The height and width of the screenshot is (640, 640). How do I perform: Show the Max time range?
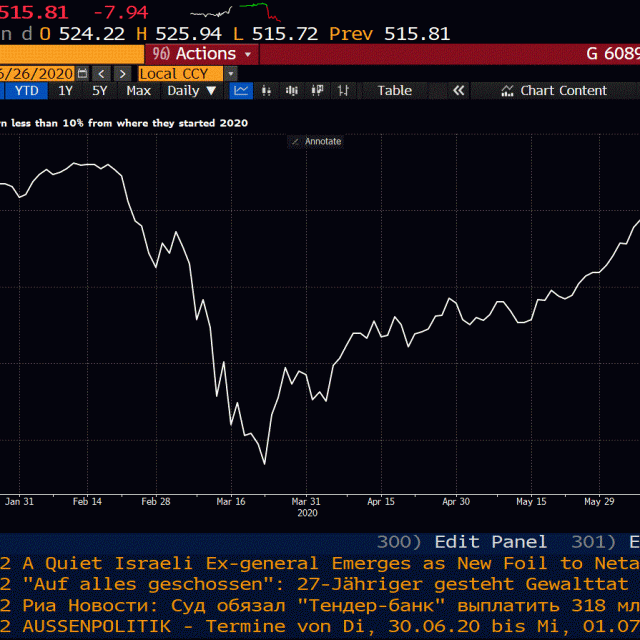coord(138,91)
